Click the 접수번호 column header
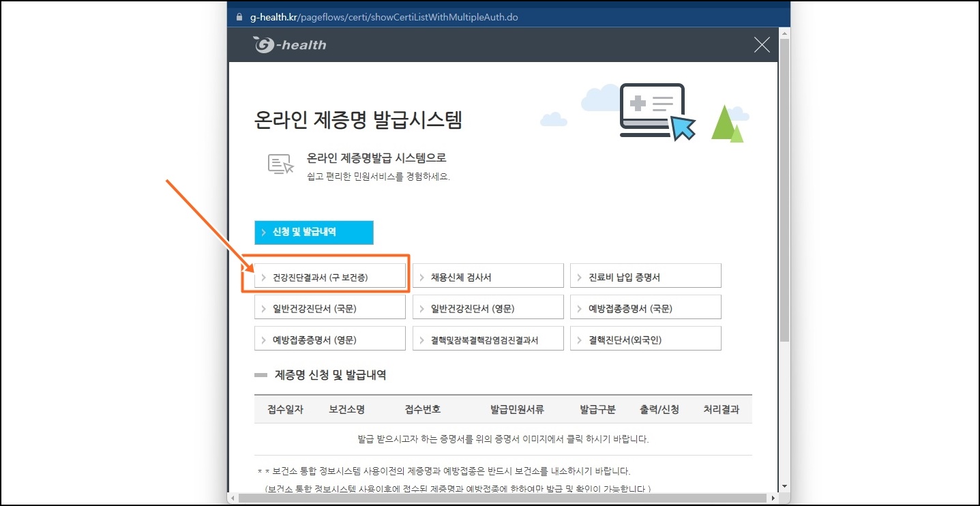 (x=423, y=409)
